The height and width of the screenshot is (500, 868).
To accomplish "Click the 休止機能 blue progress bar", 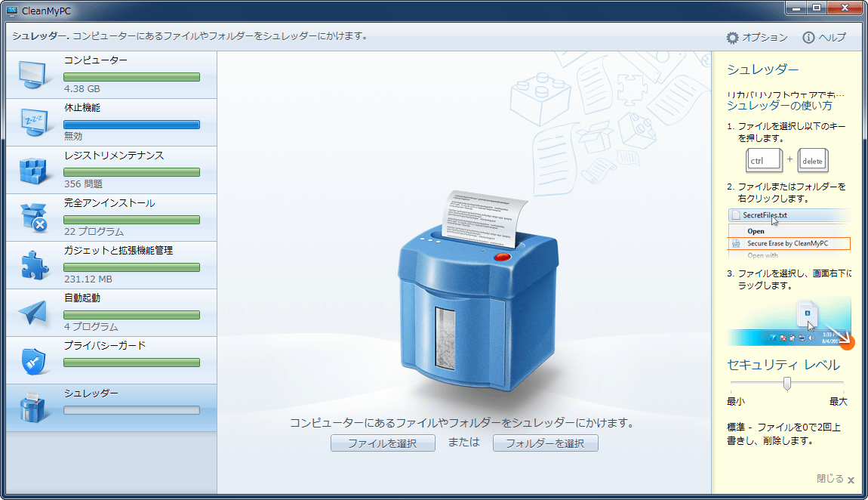I will click(132, 125).
